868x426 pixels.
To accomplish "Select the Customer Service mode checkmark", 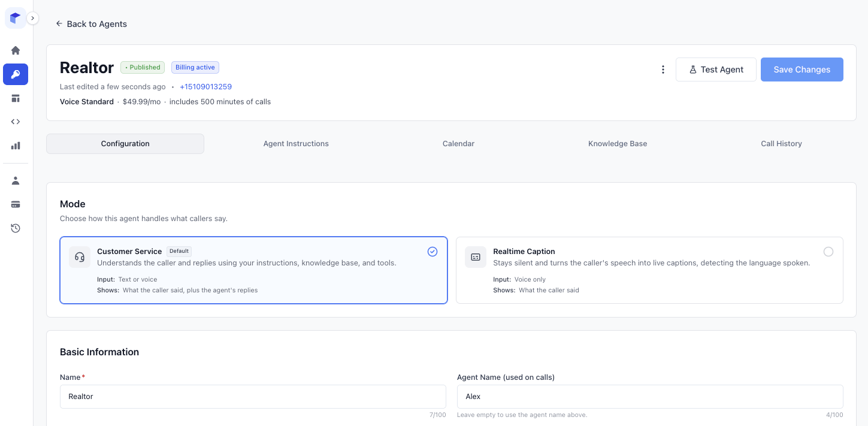I will [x=433, y=252].
